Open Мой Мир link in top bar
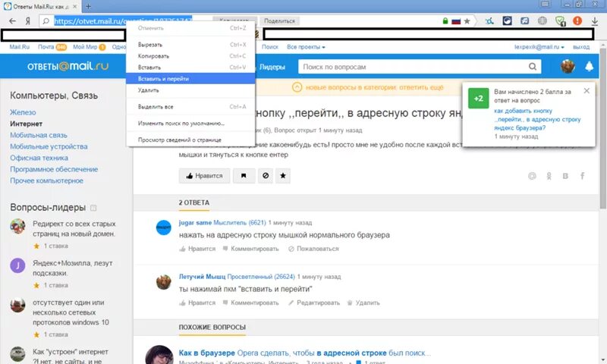Viewport: 607px width, 364px height. tap(85, 47)
